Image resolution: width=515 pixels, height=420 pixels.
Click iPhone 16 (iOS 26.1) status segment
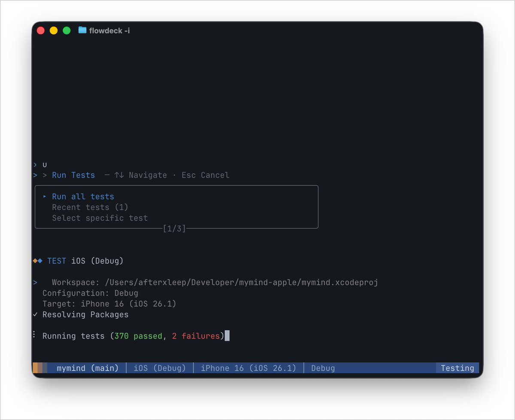[x=248, y=368]
